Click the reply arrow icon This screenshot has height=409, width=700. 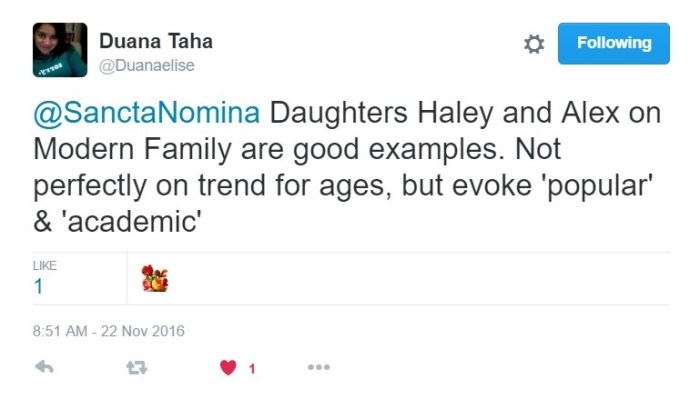click(43, 367)
